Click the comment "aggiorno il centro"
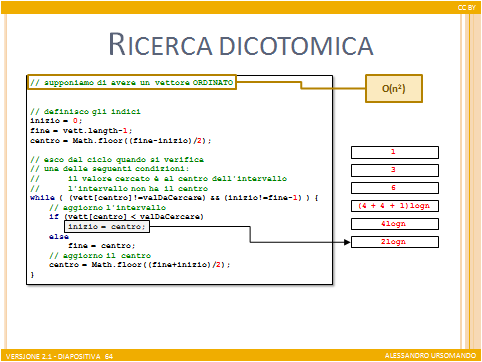 [x=100, y=255]
